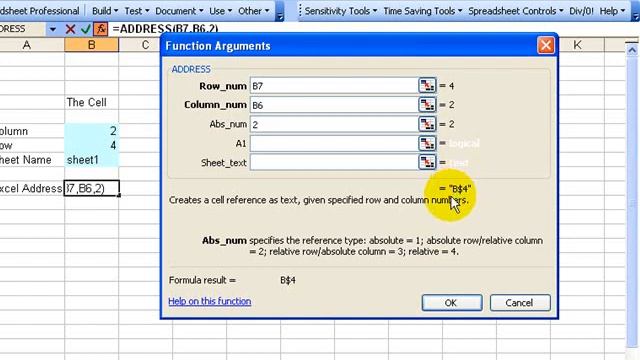Click the range selector icon for Abs_num
The height and width of the screenshot is (360, 640).
[x=427, y=124]
